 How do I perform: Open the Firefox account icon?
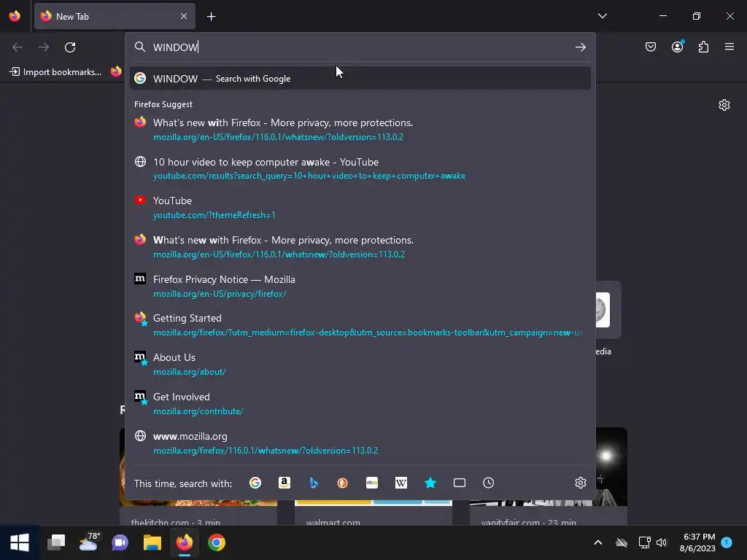(x=678, y=47)
